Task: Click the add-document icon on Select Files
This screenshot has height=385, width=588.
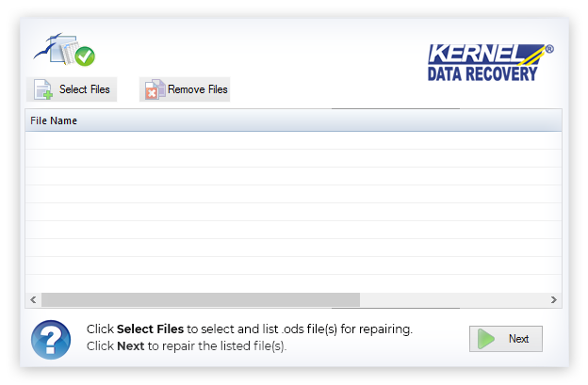Action: [43, 89]
